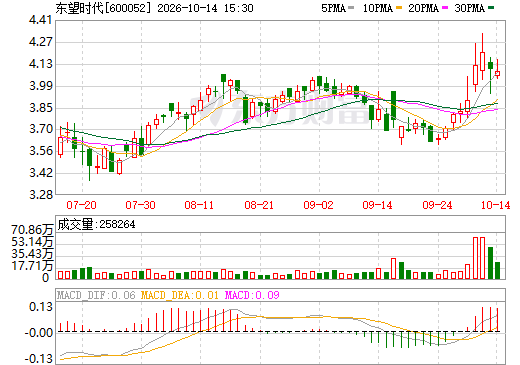
Task: Click date axis label 09-24
Action: [x=437, y=205]
